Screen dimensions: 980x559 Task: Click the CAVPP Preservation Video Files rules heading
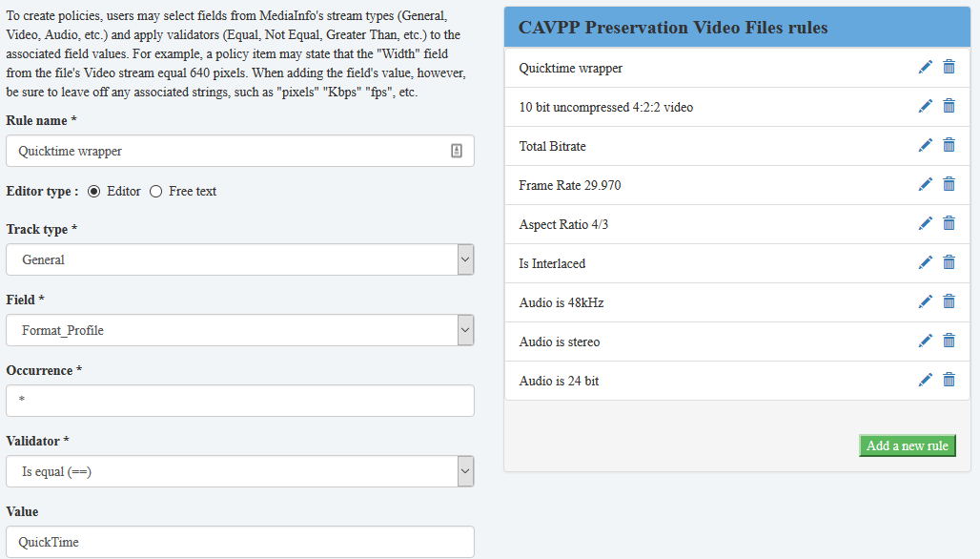tap(673, 28)
